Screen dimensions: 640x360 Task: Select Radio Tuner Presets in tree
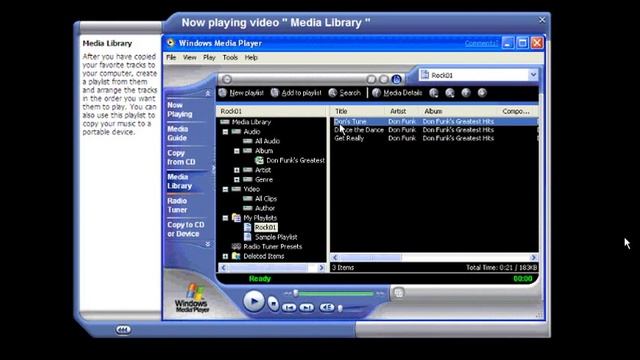(273, 247)
